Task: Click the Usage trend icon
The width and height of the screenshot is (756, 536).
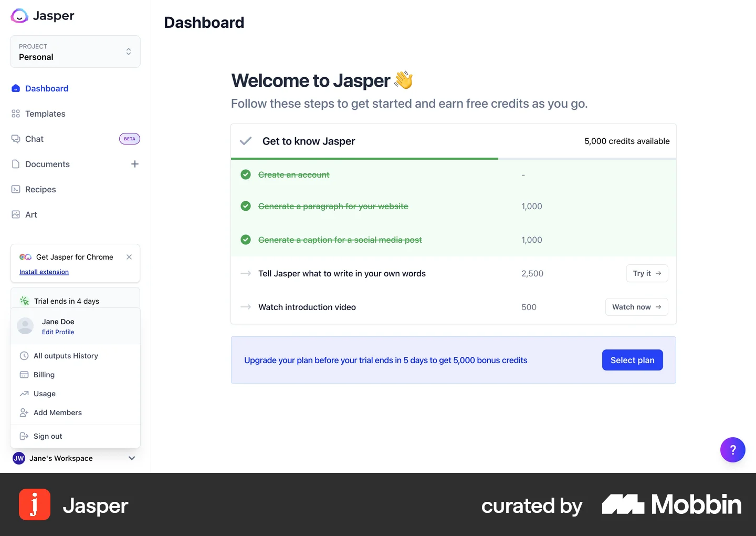Action: tap(24, 394)
